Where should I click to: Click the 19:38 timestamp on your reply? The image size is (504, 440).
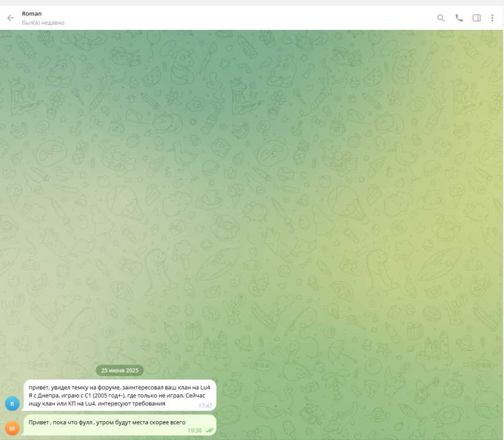194,429
